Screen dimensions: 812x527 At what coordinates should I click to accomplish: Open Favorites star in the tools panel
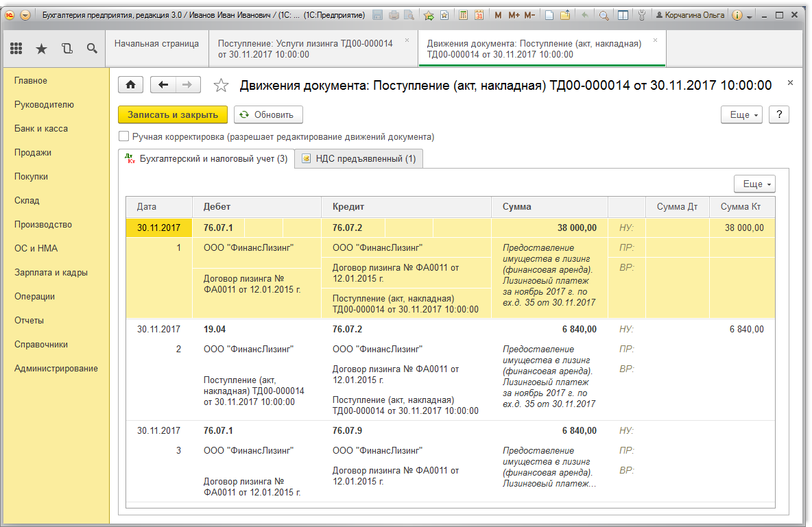coord(41,49)
